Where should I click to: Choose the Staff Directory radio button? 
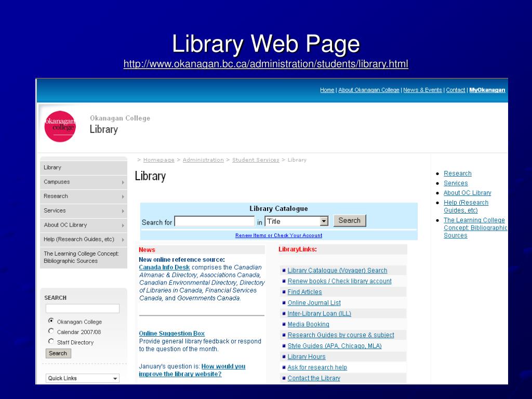(51, 341)
